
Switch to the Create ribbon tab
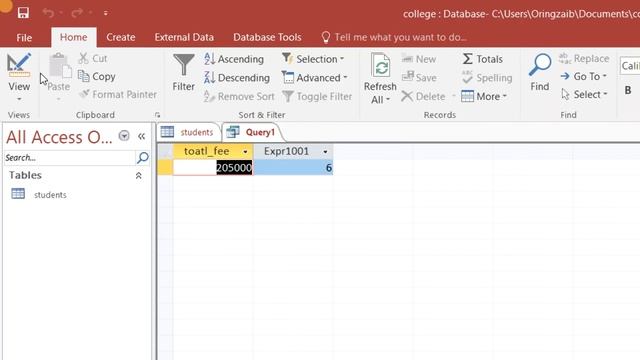click(120, 37)
